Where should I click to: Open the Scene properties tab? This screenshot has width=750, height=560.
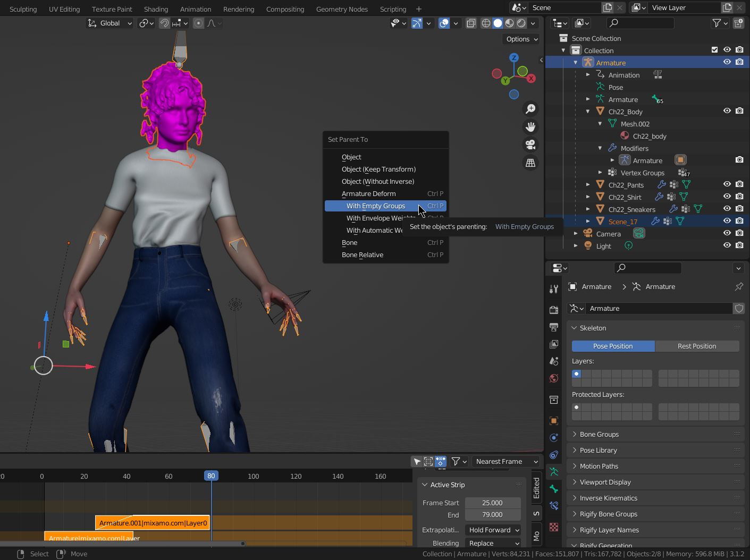tap(554, 361)
